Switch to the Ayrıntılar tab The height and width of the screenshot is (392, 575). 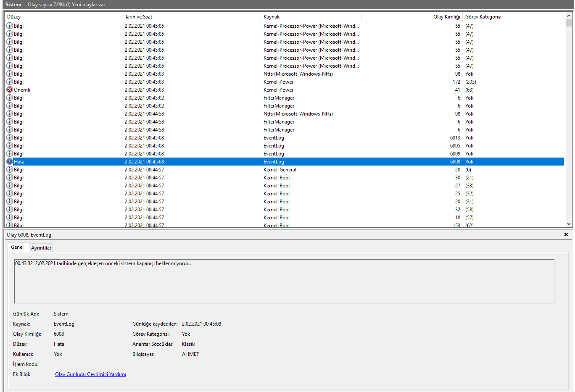(x=41, y=248)
